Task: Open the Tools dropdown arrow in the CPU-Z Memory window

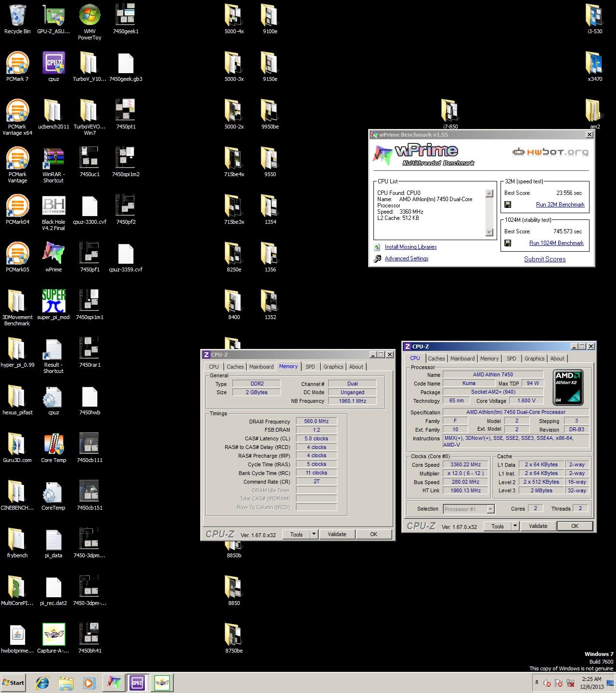Action: click(x=314, y=534)
